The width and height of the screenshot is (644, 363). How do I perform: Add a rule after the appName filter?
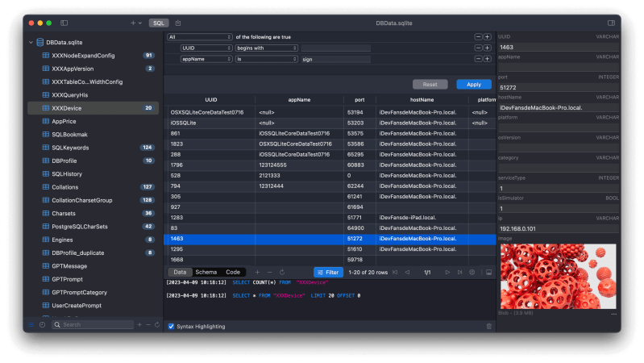click(x=487, y=59)
